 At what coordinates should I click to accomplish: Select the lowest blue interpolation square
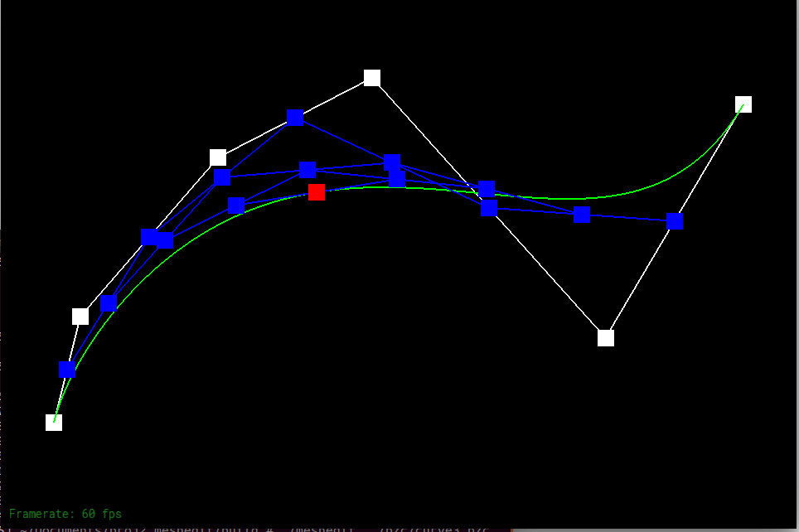68,369
